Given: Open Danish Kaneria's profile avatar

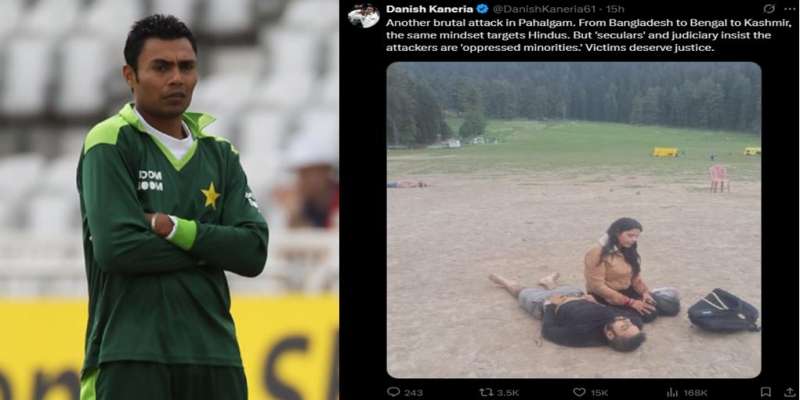Looking at the screenshot, I should click(x=364, y=15).
